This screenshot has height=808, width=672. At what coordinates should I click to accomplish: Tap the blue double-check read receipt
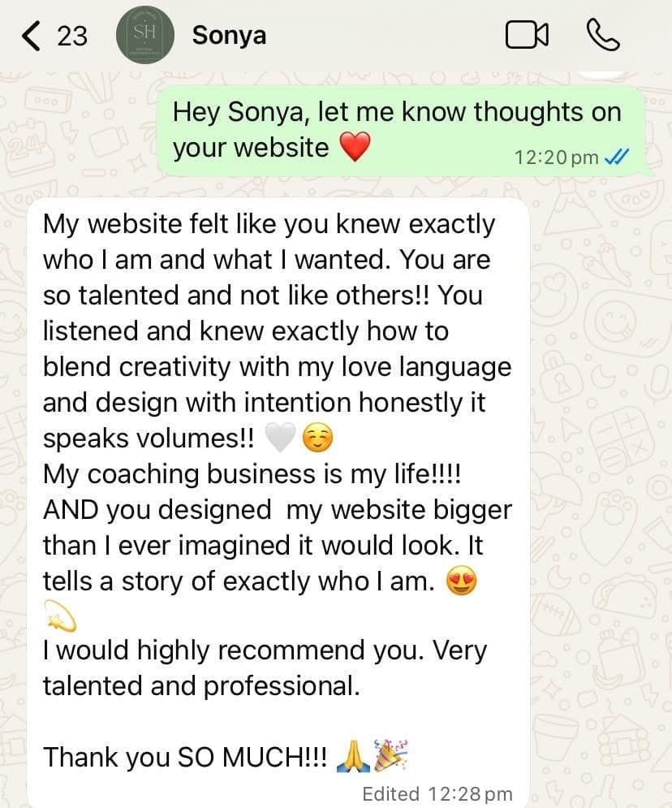coord(618,157)
